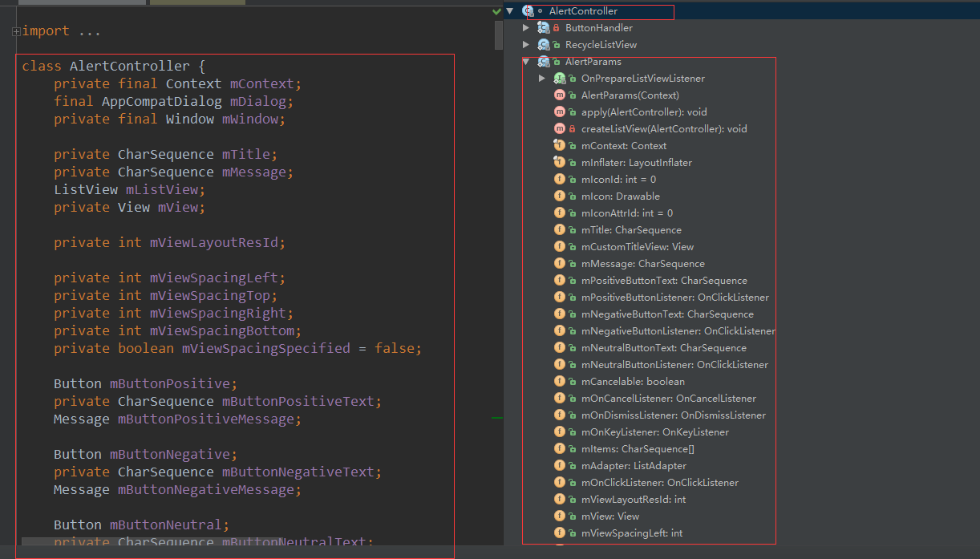
Task: Collapse the AlertController root node
Action: (x=510, y=11)
